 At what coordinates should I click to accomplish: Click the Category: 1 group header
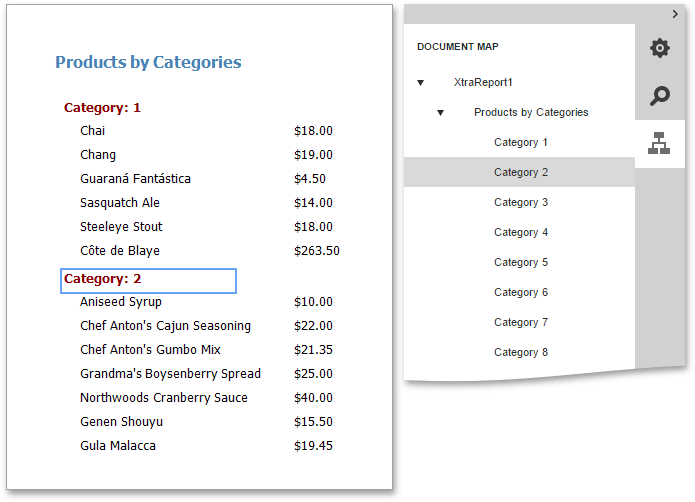pyautogui.click(x=102, y=108)
